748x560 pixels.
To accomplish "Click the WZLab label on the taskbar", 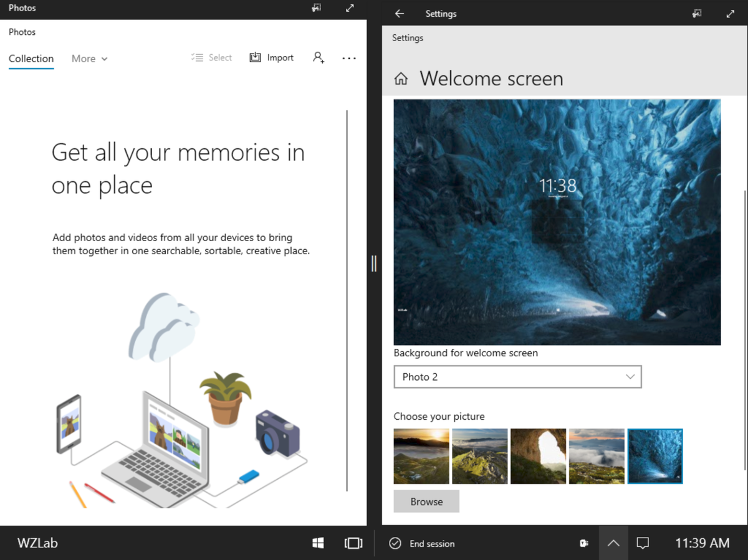I will click(x=37, y=543).
